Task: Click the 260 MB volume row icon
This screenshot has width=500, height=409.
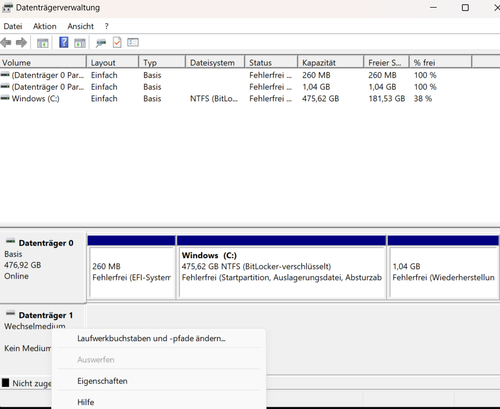Action: [5, 74]
